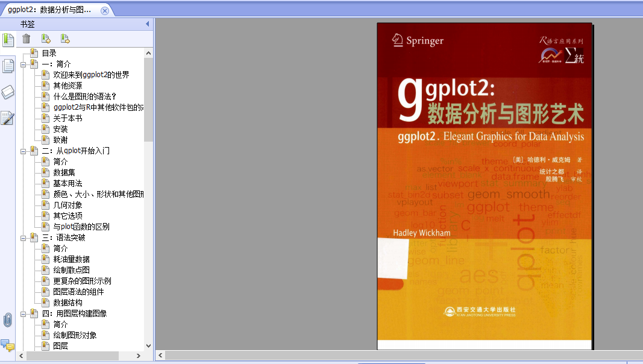Go to 其他资源 bookmark
The width and height of the screenshot is (643, 364).
tap(67, 86)
